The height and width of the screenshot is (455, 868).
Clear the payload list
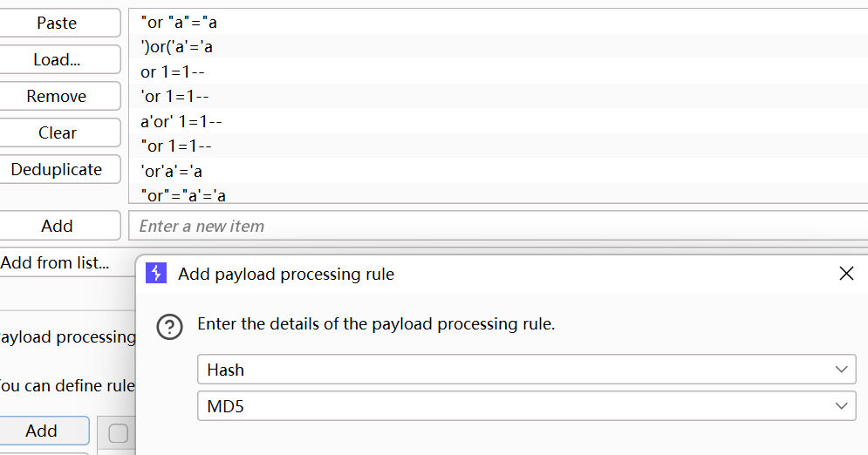[57, 132]
